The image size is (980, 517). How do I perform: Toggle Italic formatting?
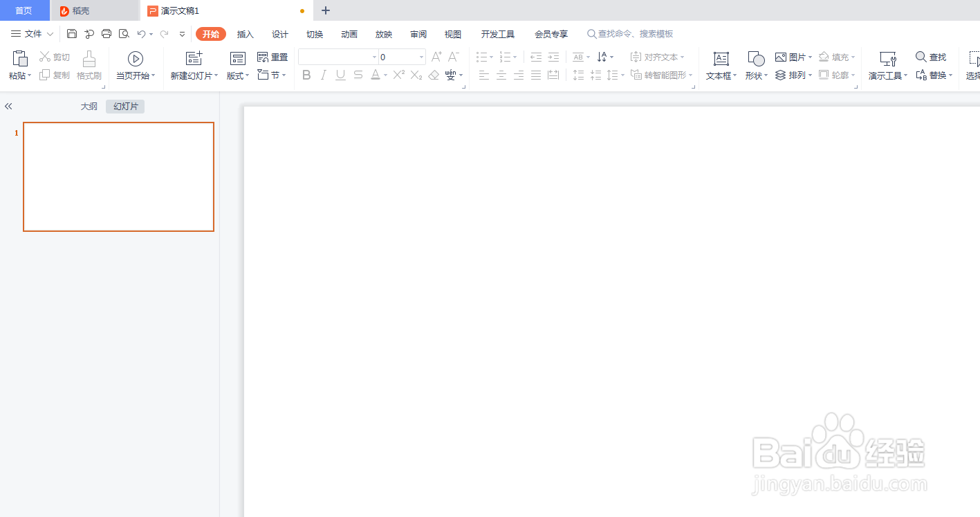pos(324,75)
